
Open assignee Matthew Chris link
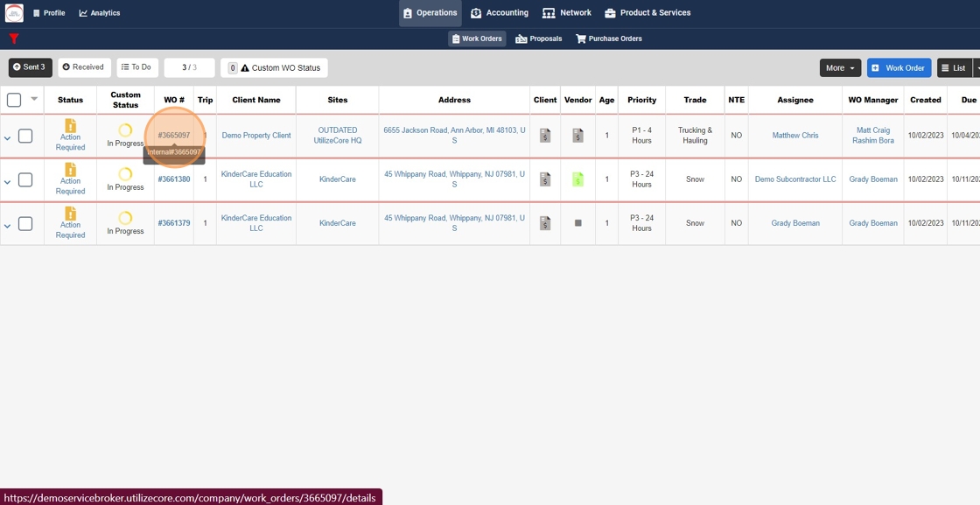pos(795,135)
